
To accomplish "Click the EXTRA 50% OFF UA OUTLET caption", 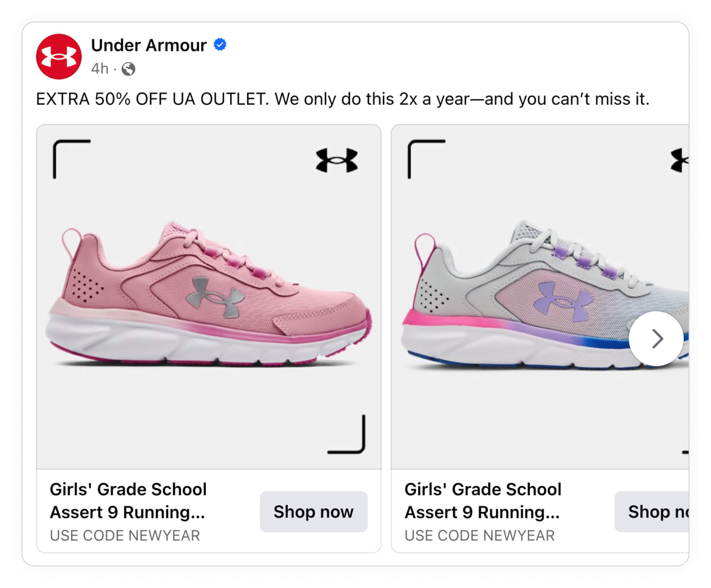I will (342, 99).
